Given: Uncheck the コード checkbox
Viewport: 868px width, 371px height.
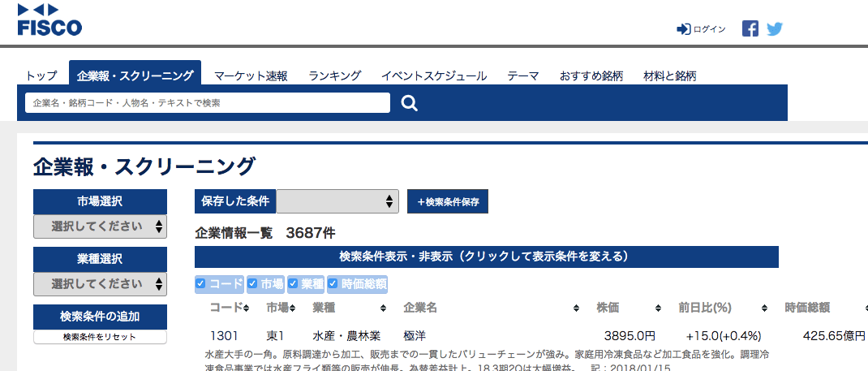Looking at the screenshot, I should [x=200, y=284].
